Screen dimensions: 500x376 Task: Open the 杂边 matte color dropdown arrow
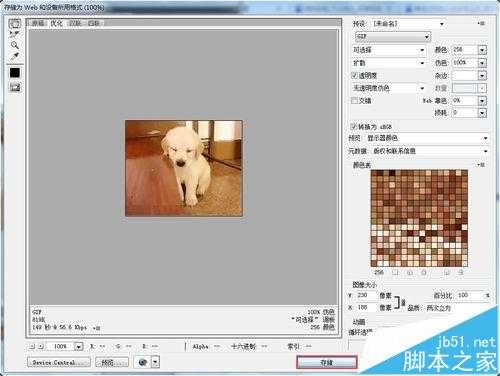(482, 76)
